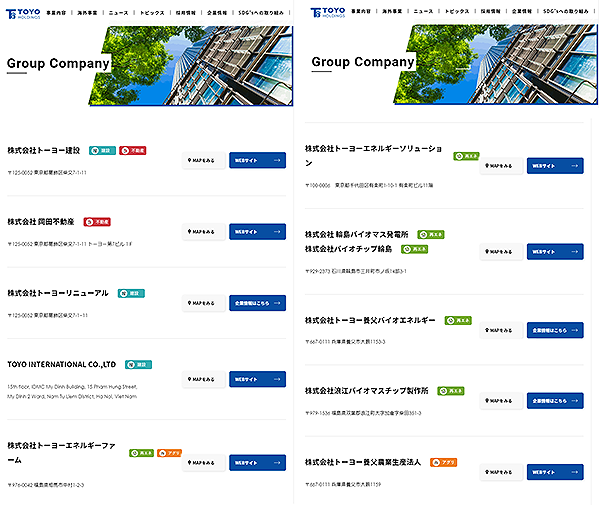The width and height of the screenshot is (600, 505).
Task: Click the map pin for 株式会社浪江バイオマスチップ製作所
Action: 487,400
